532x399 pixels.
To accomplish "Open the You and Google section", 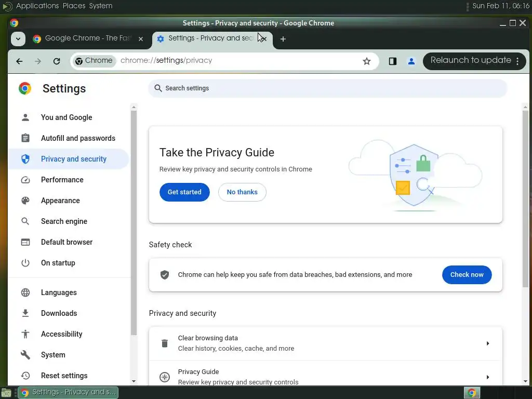I will (66, 117).
